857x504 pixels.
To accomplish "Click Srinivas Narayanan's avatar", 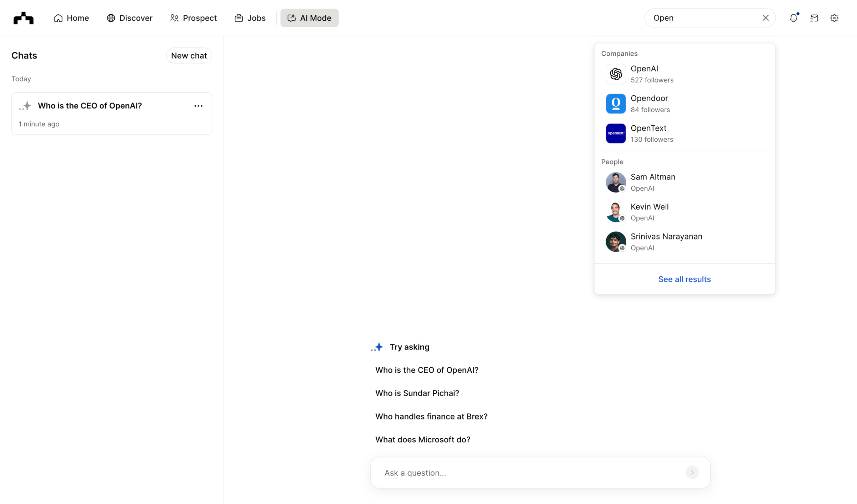I will pyautogui.click(x=616, y=242).
